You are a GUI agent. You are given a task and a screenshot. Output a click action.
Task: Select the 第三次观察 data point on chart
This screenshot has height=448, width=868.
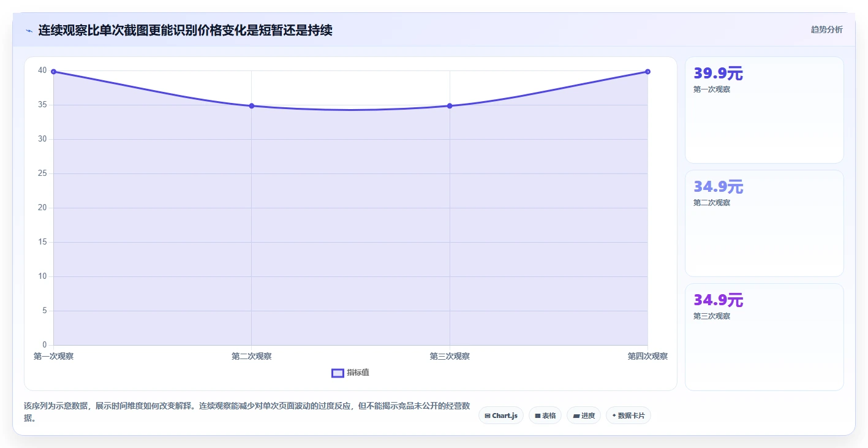click(x=450, y=106)
